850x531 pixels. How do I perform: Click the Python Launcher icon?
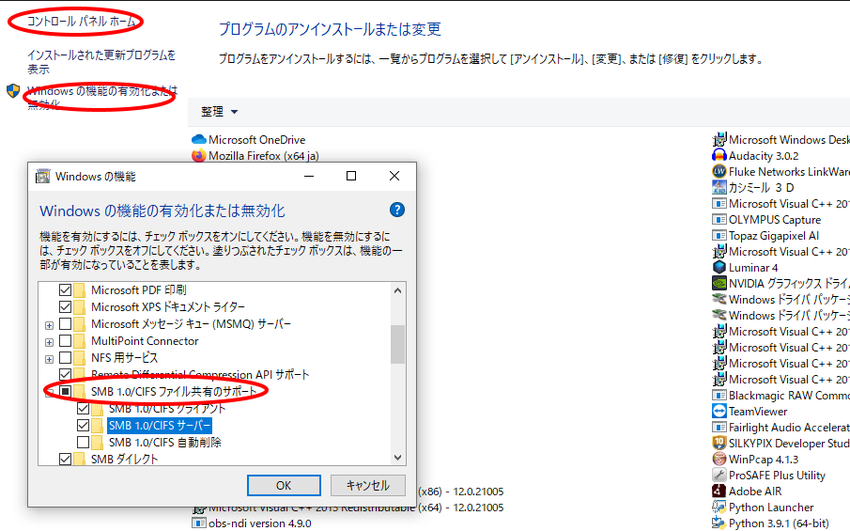pos(719,507)
